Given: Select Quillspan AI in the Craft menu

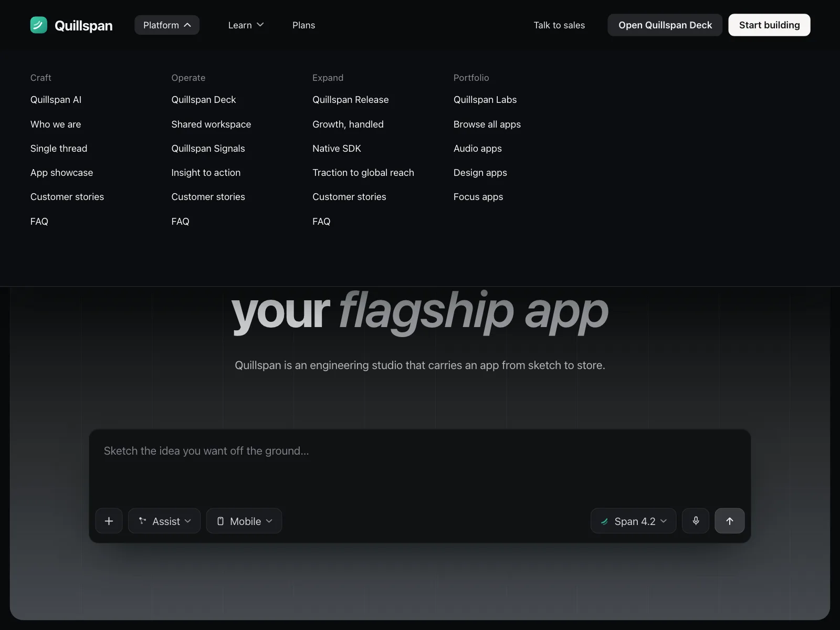Looking at the screenshot, I should tap(56, 100).
